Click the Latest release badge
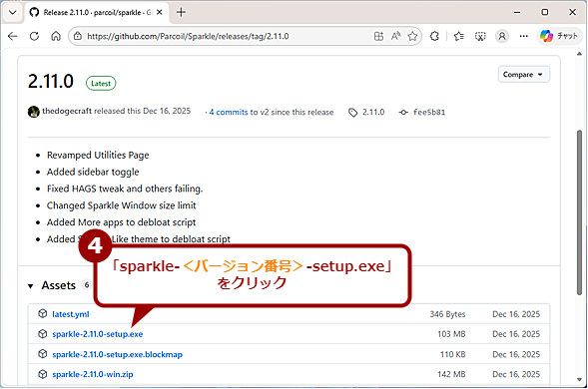This screenshot has width=588, height=389. [101, 83]
